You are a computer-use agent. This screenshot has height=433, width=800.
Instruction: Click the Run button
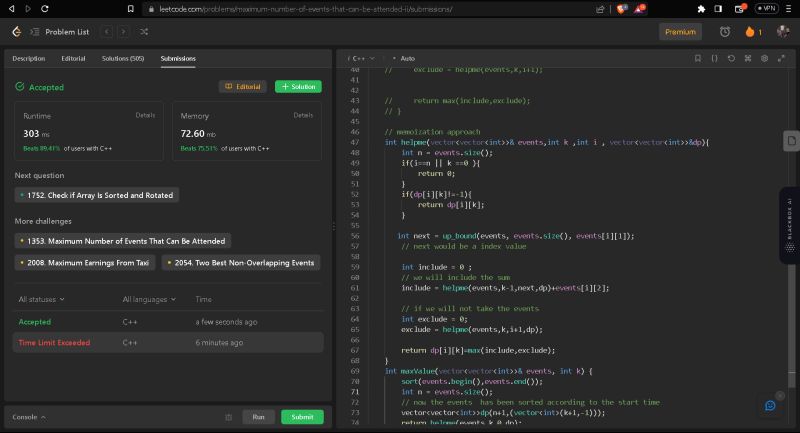pyautogui.click(x=259, y=417)
